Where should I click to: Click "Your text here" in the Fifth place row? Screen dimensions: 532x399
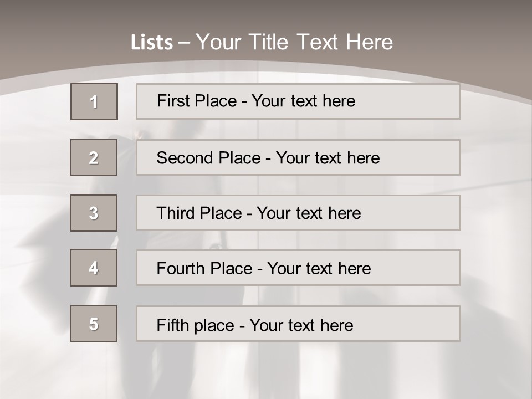[301, 325]
